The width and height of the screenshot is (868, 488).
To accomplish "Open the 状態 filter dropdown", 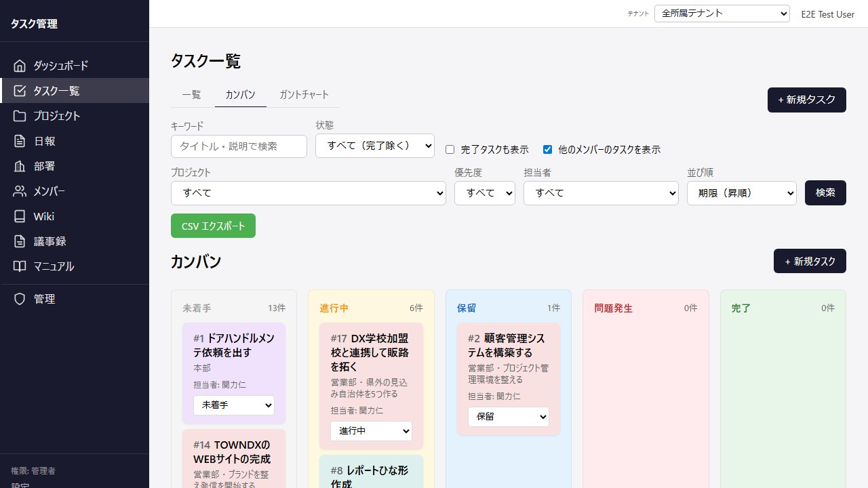I will [375, 146].
